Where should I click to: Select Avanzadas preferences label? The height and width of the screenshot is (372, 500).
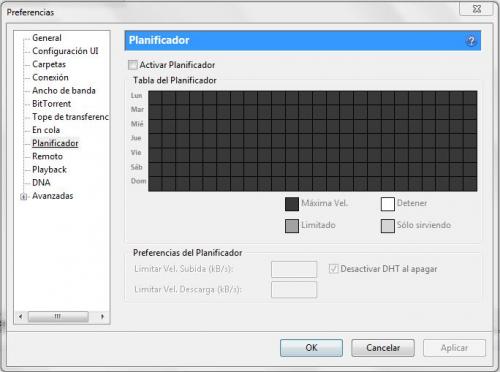coord(53,196)
